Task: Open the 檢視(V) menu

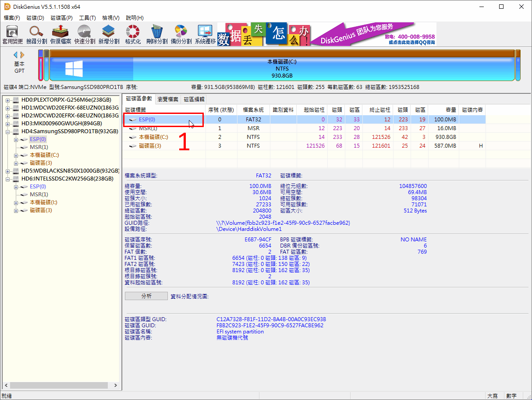Action: click(111, 18)
